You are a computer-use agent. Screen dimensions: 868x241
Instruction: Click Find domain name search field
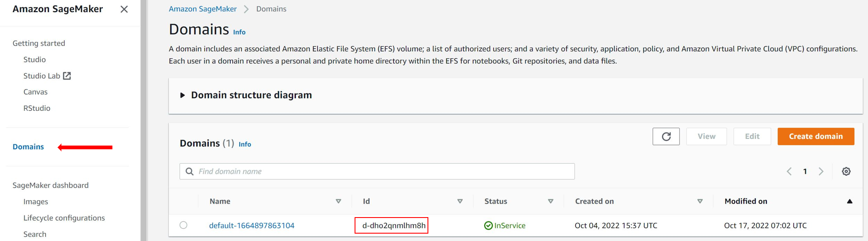(x=377, y=172)
